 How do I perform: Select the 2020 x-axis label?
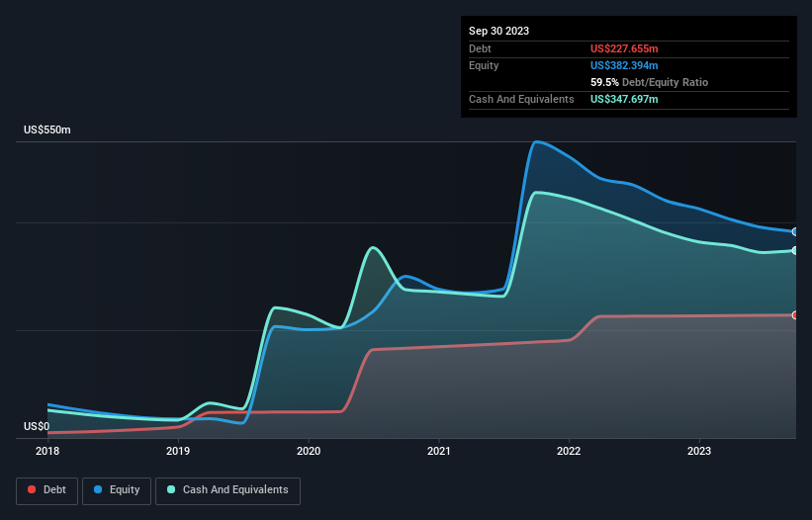309,451
